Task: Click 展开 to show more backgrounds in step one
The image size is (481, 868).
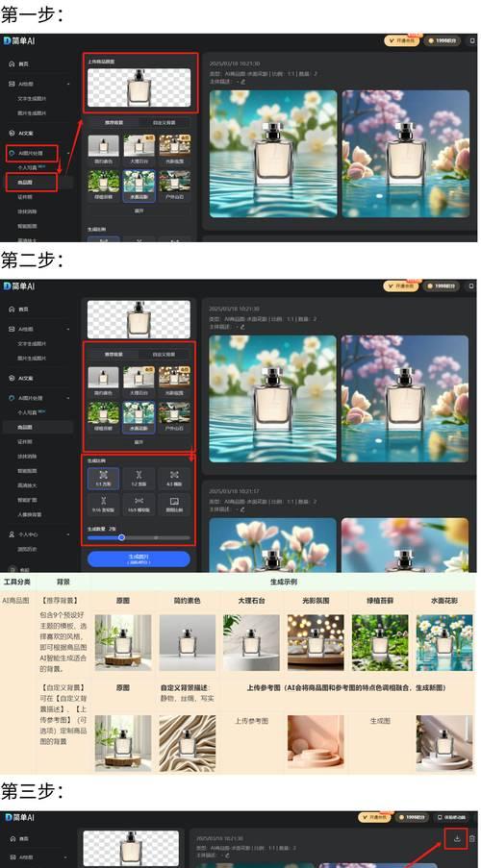Action: click(x=139, y=211)
